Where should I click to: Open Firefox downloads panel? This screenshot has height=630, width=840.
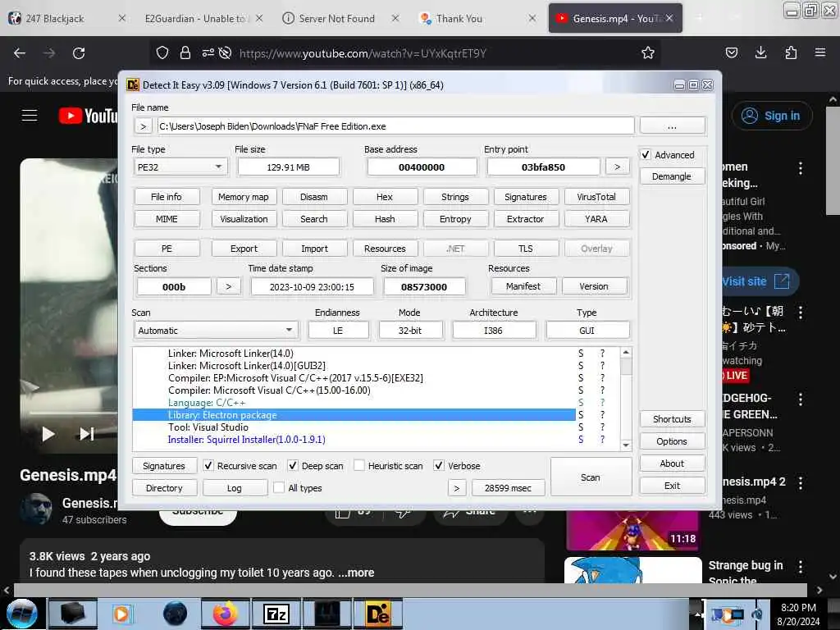pos(760,53)
